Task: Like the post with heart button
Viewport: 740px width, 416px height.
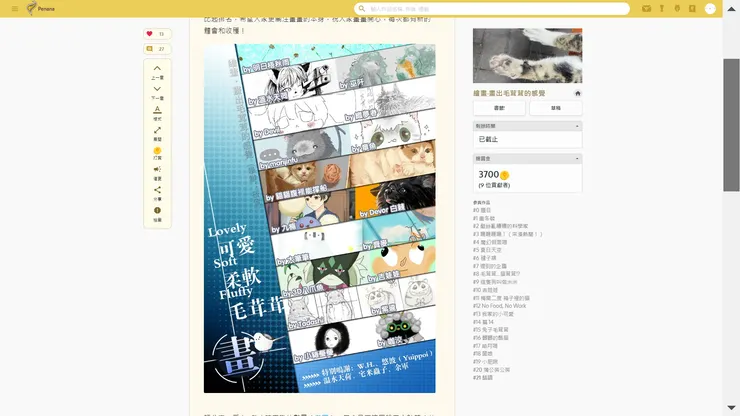Action: coord(157,34)
